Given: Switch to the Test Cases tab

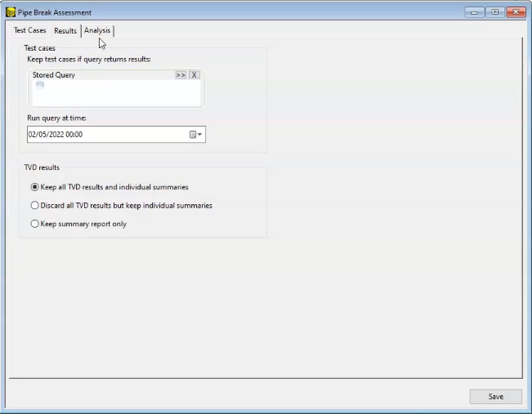Looking at the screenshot, I should coord(30,30).
